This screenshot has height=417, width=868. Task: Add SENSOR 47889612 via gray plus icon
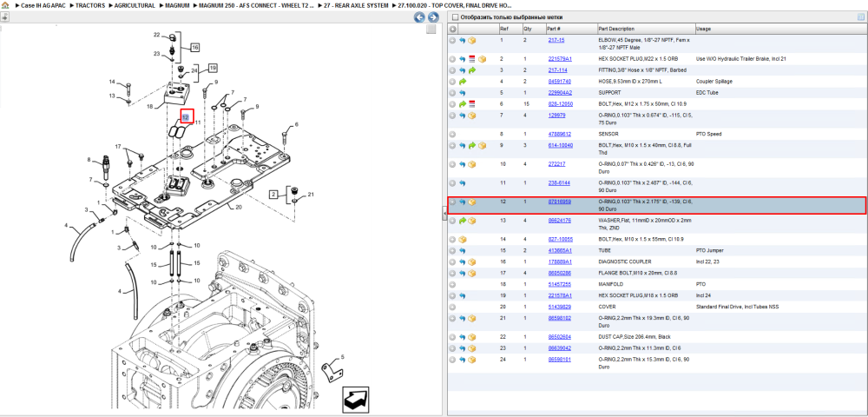[x=453, y=134]
